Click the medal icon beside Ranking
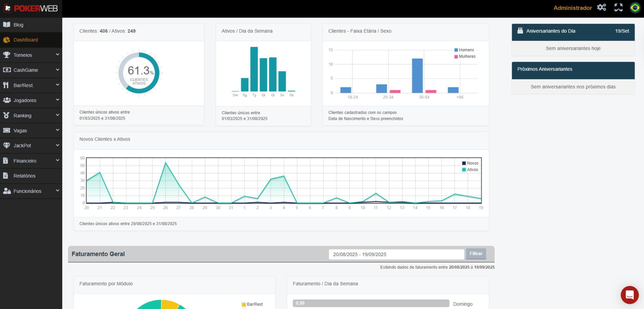The height and width of the screenshot is (309, 644). pyautogui.click(x=6, y=115)
